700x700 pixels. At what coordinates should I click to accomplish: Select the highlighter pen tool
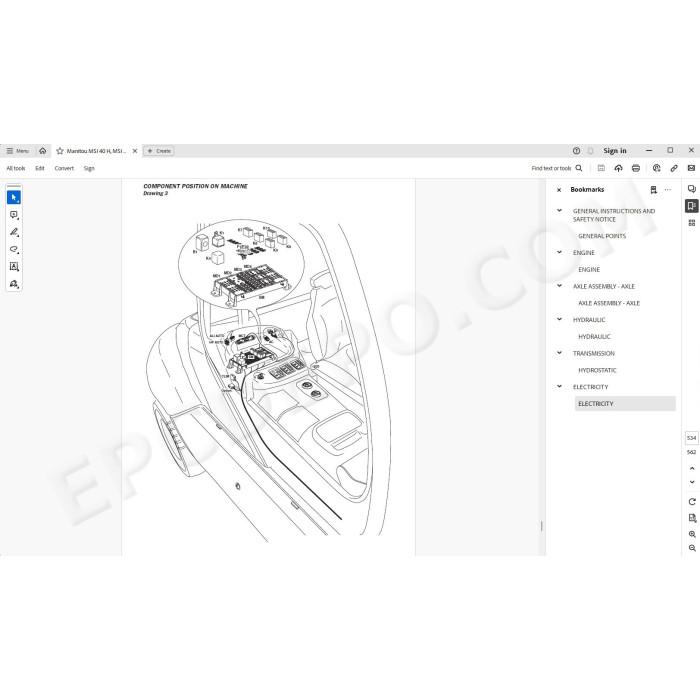click(x=14, y=232)
